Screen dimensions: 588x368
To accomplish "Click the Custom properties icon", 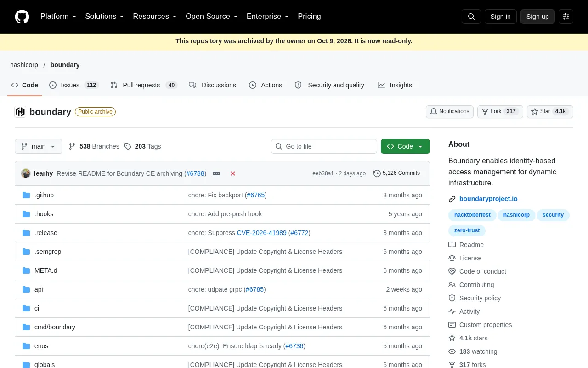I will point(452,325).
